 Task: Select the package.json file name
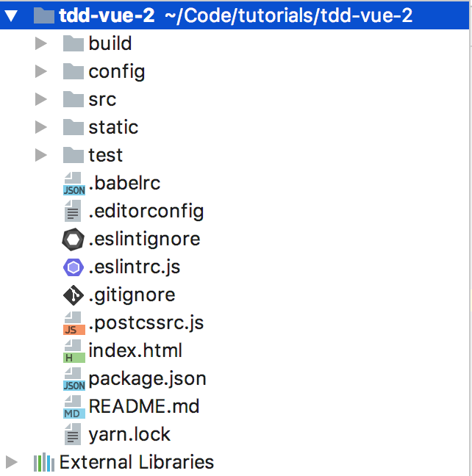pos(147,379)
